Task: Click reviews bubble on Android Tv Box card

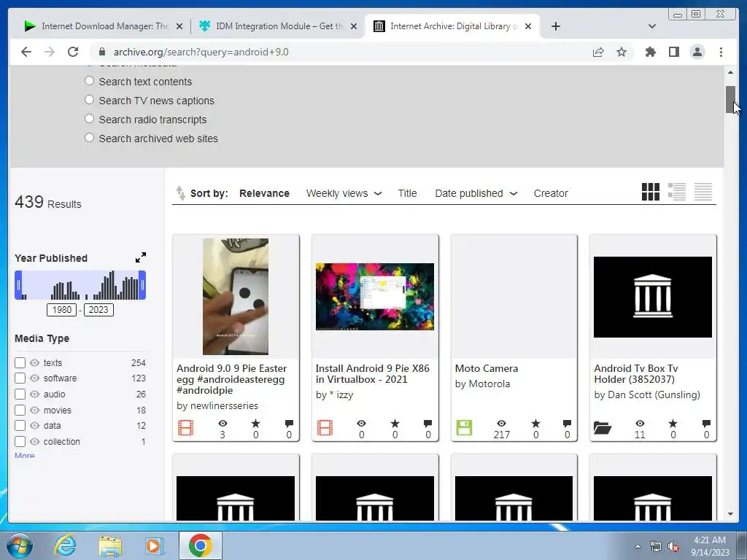Action: coord(706,424)
